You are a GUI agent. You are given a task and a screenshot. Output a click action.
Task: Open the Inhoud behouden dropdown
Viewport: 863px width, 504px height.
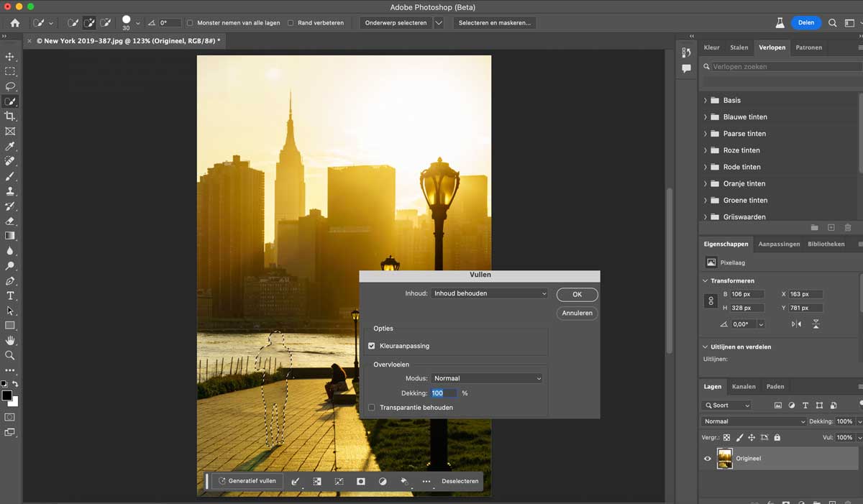pyautogui.click(x=489, y=293)
